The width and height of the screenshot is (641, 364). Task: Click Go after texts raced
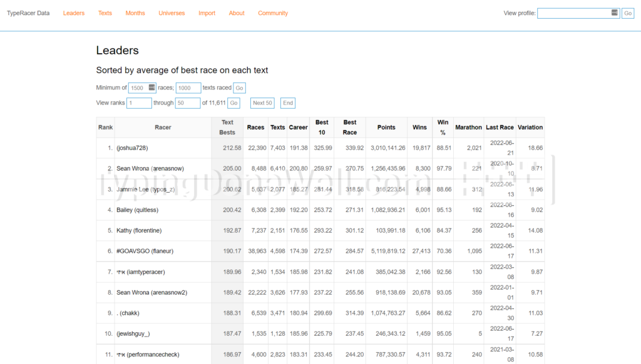239,88
